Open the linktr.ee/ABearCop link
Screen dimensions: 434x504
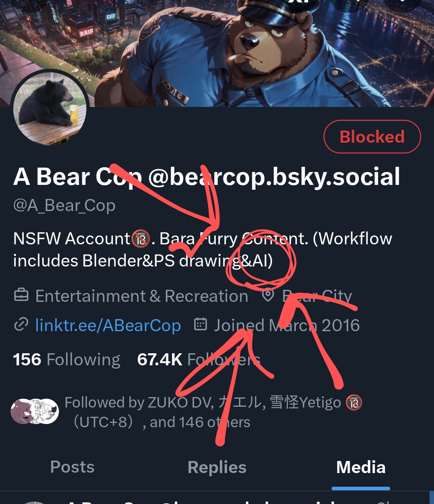[x=108, y=325]
